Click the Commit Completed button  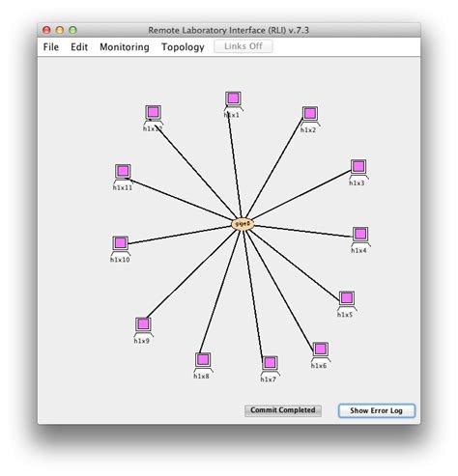[x=283, y=410]
